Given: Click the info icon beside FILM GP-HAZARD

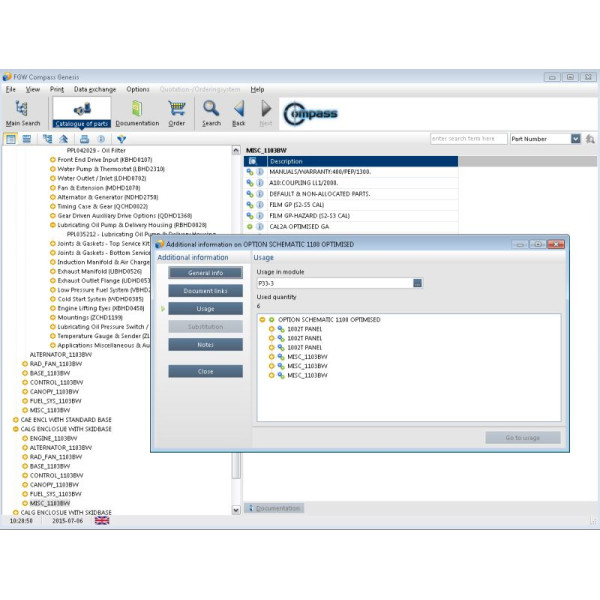Looking at the screenshot, I should click(x=260, y=214).
